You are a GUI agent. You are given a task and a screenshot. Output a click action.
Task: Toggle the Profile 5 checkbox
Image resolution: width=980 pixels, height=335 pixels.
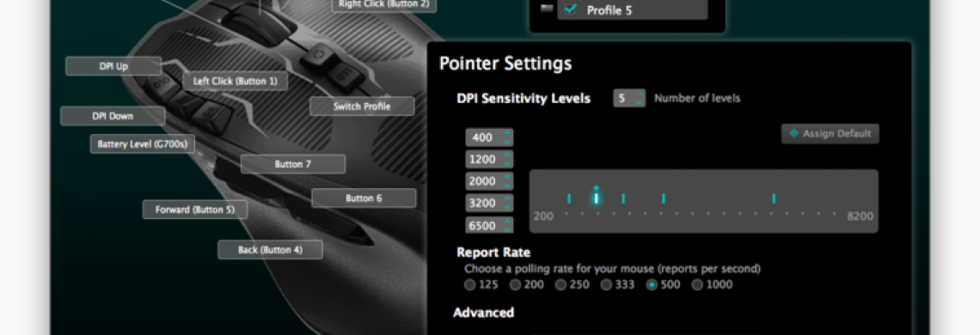click(x=569, y=9)
